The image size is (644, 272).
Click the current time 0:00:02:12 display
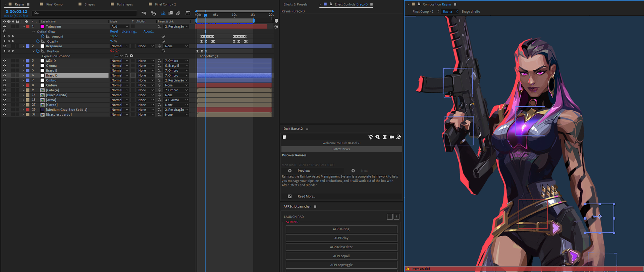[16, 11]
